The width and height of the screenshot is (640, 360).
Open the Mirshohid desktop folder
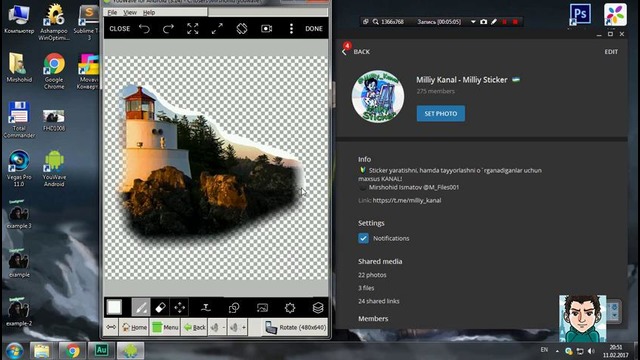point(19,67)
